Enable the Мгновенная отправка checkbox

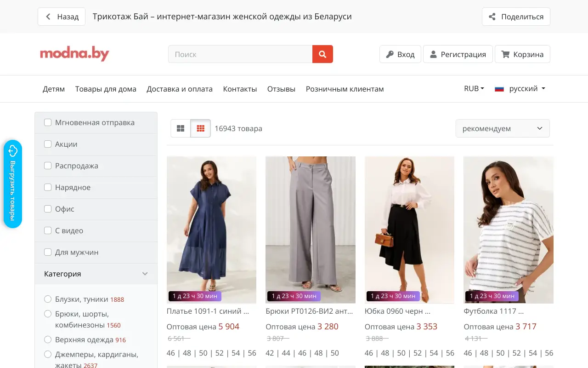pos(48,122)
